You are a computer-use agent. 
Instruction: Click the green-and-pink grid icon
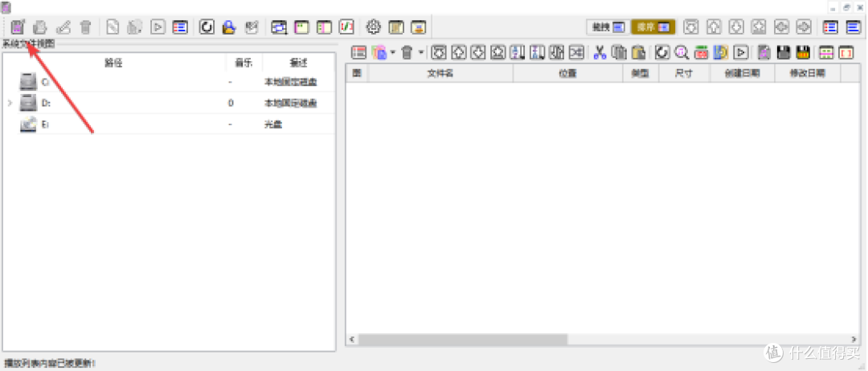(x=826, y=52)
